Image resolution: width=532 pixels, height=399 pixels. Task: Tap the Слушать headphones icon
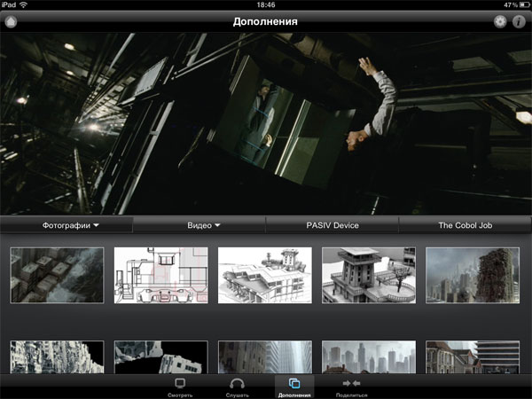coord(237,383)
